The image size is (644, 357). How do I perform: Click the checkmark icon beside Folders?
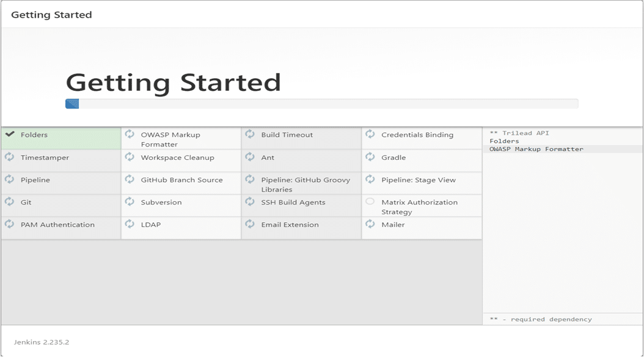coord(10,134)
